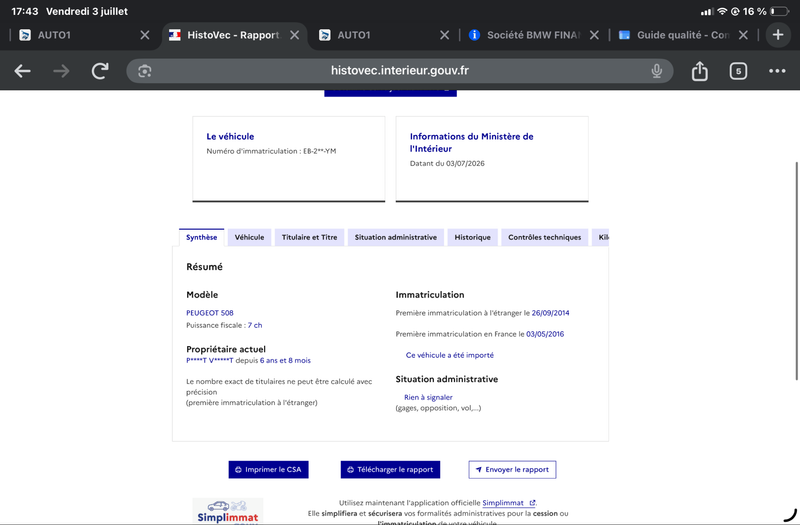This screenshot has height=525, width=800.
Task: Go back with the browser back arrow
Action: click(x=22, y=71)
